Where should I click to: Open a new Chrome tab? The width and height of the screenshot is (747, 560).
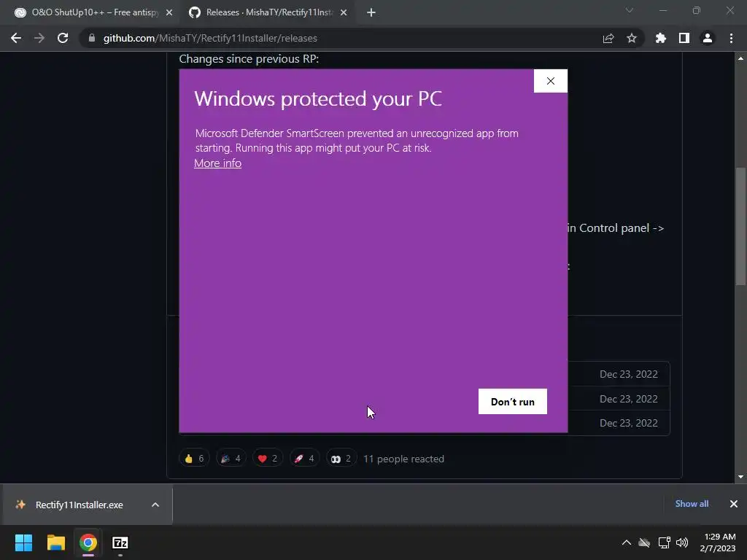pyautogui.click(x=371, y=12)
